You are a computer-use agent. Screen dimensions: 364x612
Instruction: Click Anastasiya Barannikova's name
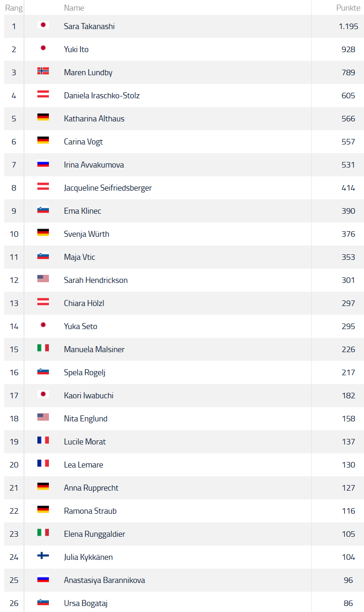[104, 580]
